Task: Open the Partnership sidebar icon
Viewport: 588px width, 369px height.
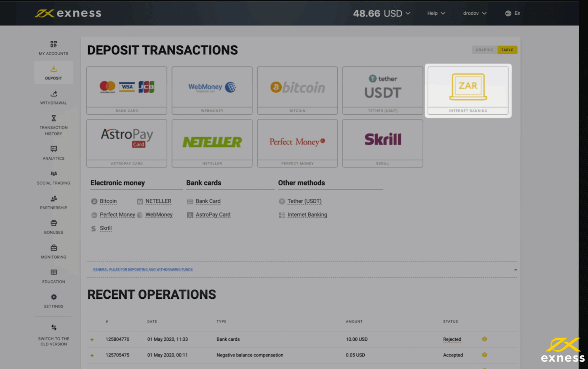Action: (x=54, y=198)
